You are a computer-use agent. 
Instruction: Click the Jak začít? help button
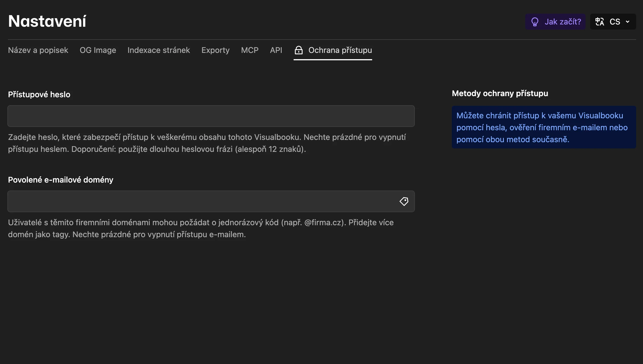pyautogui.click(x=555, y=22)
